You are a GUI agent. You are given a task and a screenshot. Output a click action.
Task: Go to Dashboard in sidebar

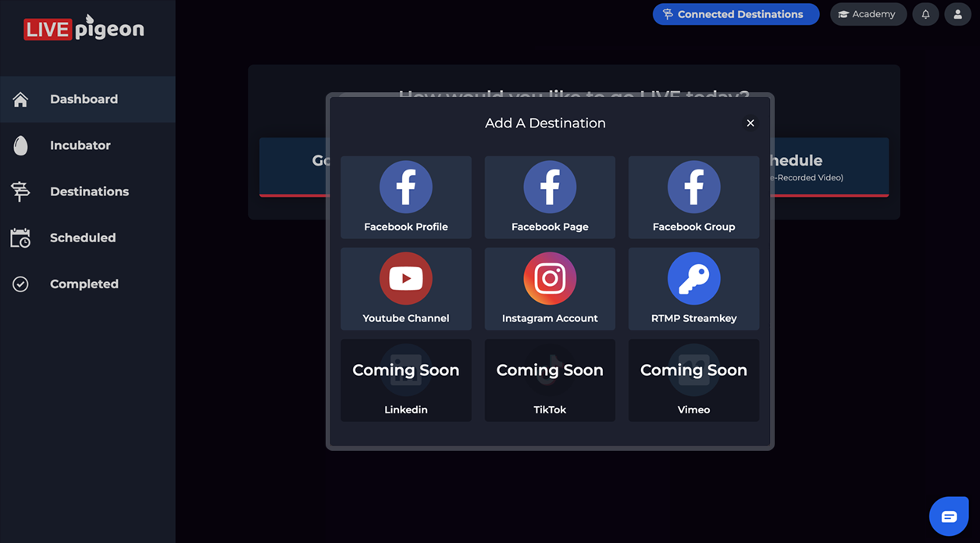[x=87, y=99]
